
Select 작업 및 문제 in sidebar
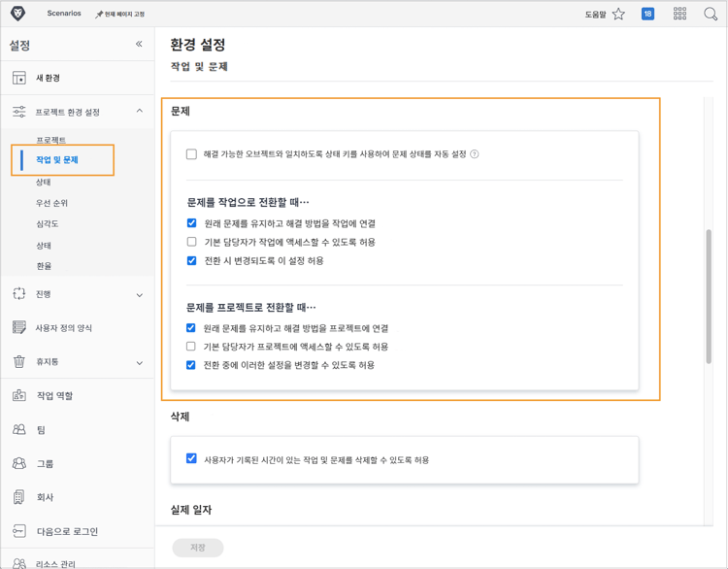(57, 160)
